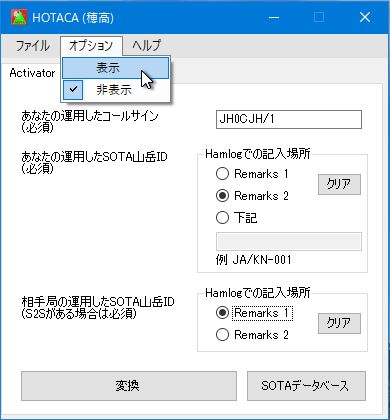Choose 表示 from the options dropdown
Image resolution: width=390 pixels, height=420 pixels.
click(116, 68)
